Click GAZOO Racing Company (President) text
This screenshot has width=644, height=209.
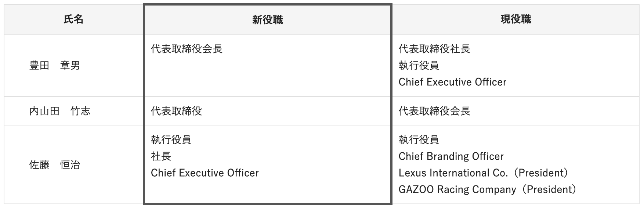pos(487,189)
